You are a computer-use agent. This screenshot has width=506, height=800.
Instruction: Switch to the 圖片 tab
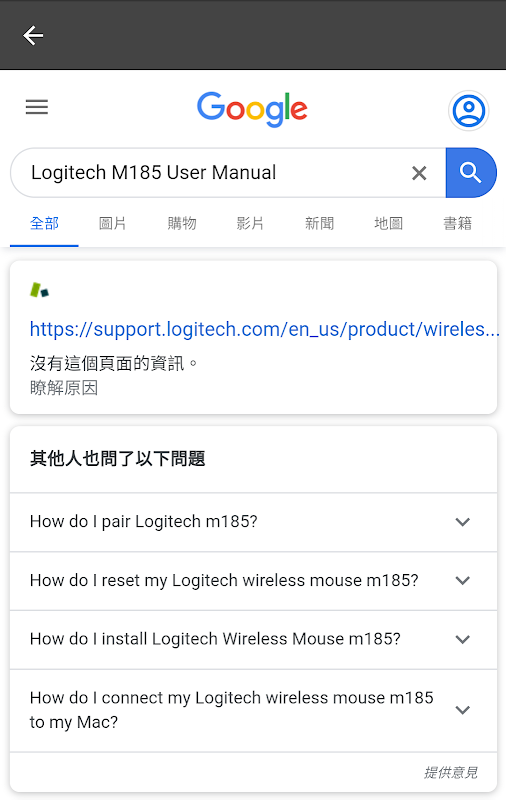[113, 223]
